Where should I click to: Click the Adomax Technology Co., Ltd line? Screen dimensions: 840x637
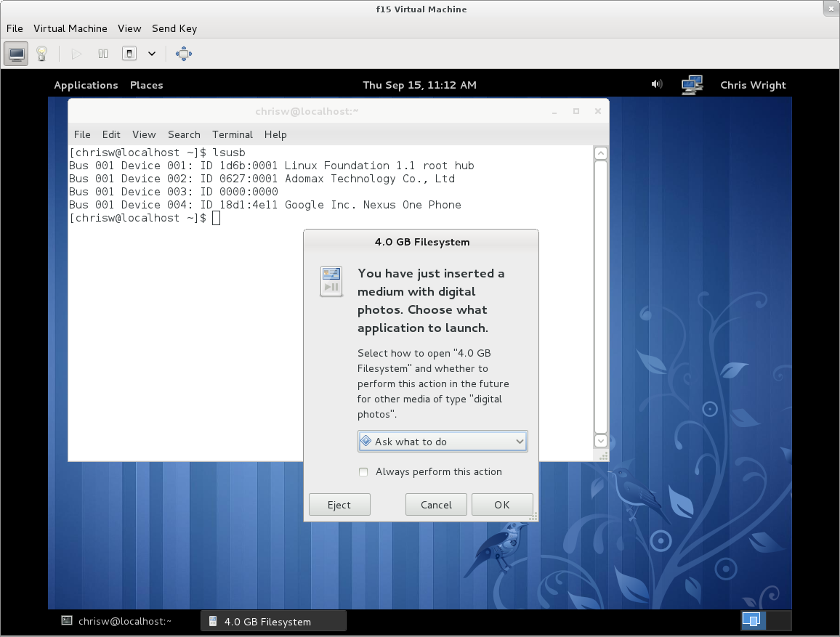pyautogui.click(x=262, y=179)
